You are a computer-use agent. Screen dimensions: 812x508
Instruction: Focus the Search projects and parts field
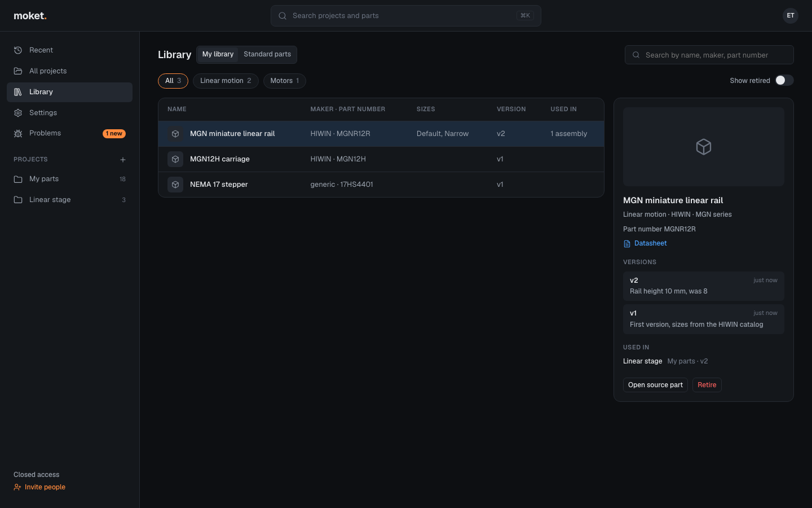406,16
